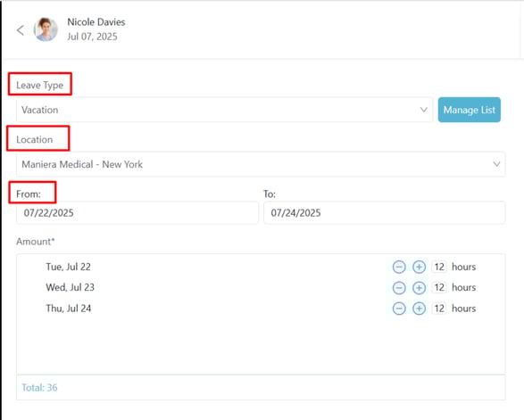Click the Total: 36 summary

tap(39, 388)
